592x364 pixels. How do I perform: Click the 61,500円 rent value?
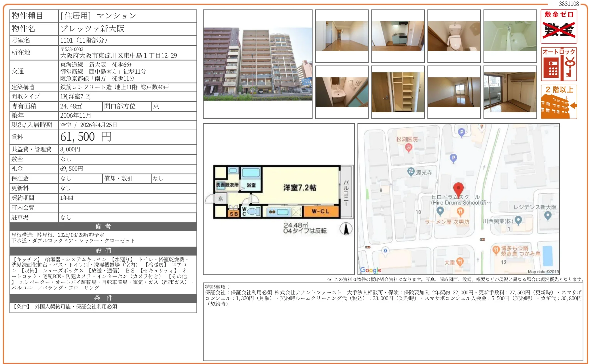[86, 137]
